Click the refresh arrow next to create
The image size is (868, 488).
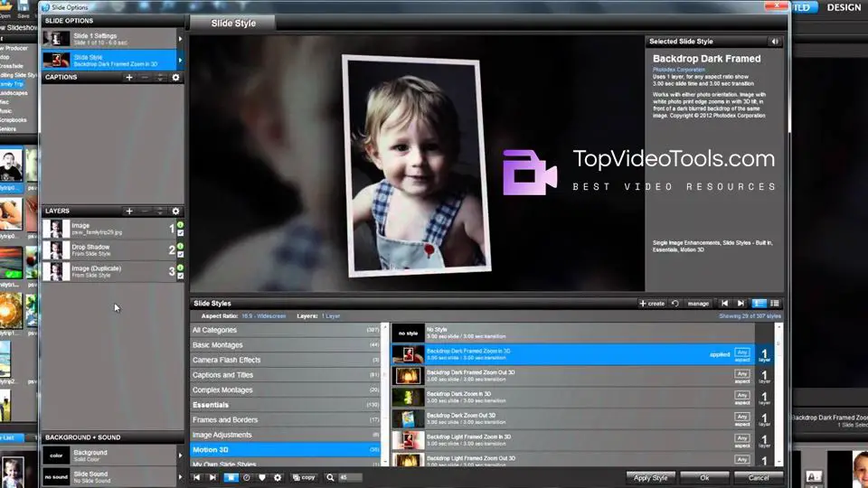tap(675, 304)
